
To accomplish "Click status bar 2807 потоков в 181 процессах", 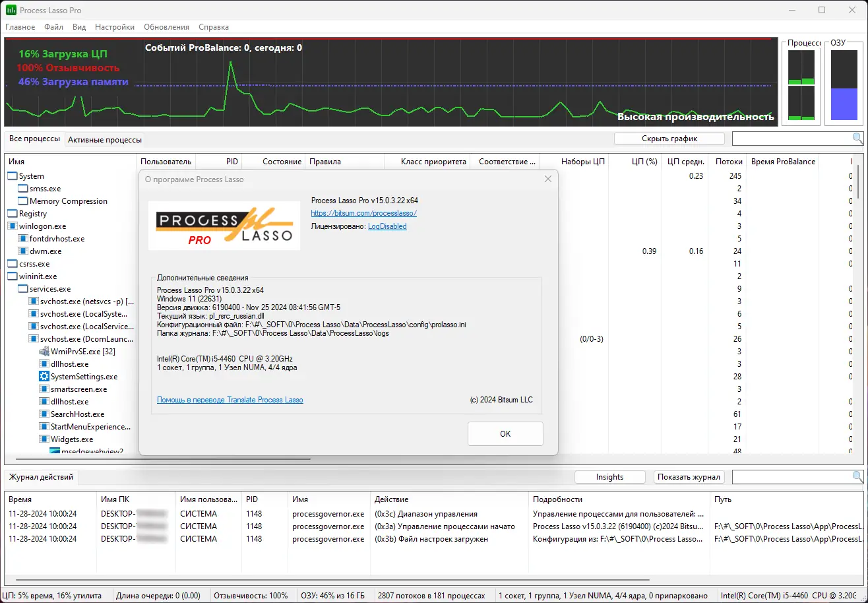I will tap(431, 596).
